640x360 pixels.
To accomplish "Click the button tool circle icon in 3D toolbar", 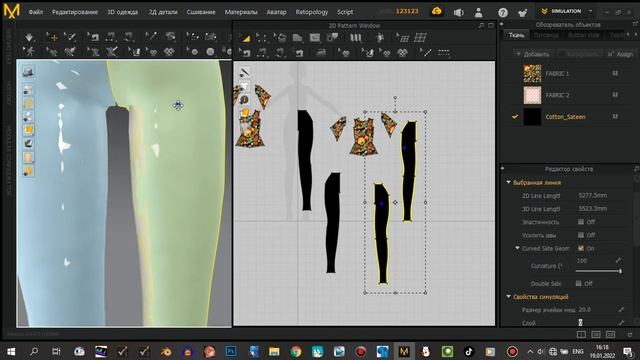I will pyautogui.click(x=210, y=52).
